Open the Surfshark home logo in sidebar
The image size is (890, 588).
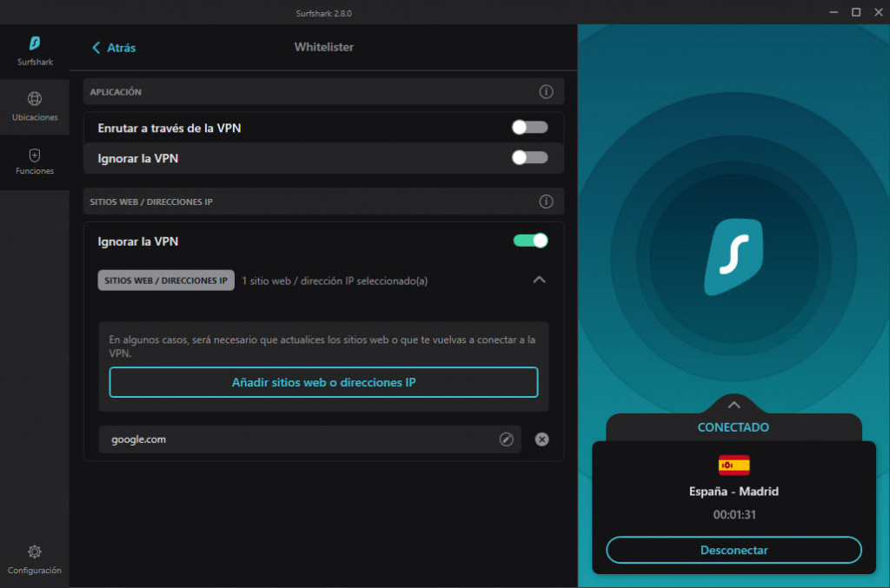click(x=35, y=43)
